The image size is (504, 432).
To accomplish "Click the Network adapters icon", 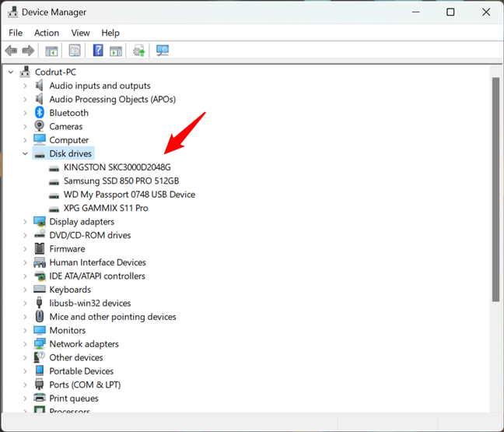I will click(x=40, y=344).
